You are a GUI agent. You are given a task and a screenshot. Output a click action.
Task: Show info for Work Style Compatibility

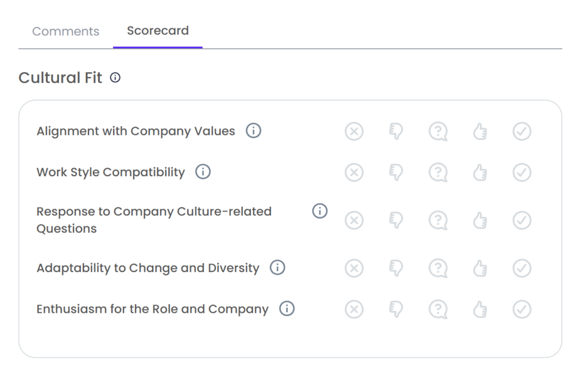click(203, 172)
